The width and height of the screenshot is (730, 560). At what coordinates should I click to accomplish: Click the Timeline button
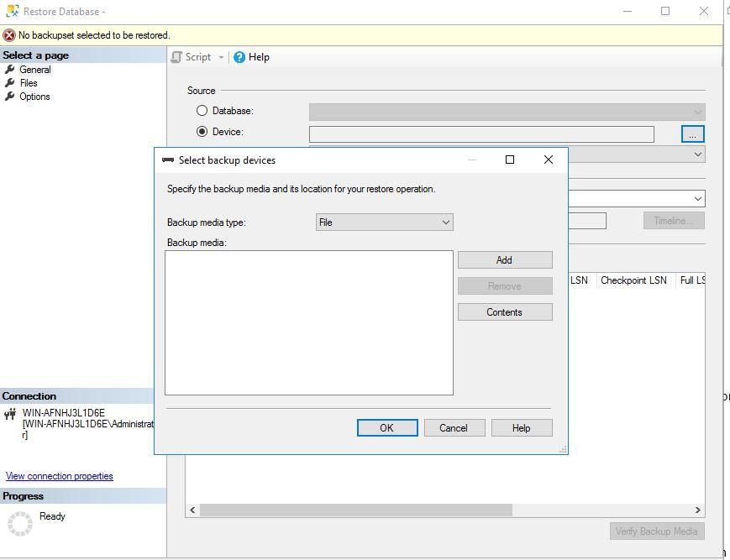tap(674, 221)
